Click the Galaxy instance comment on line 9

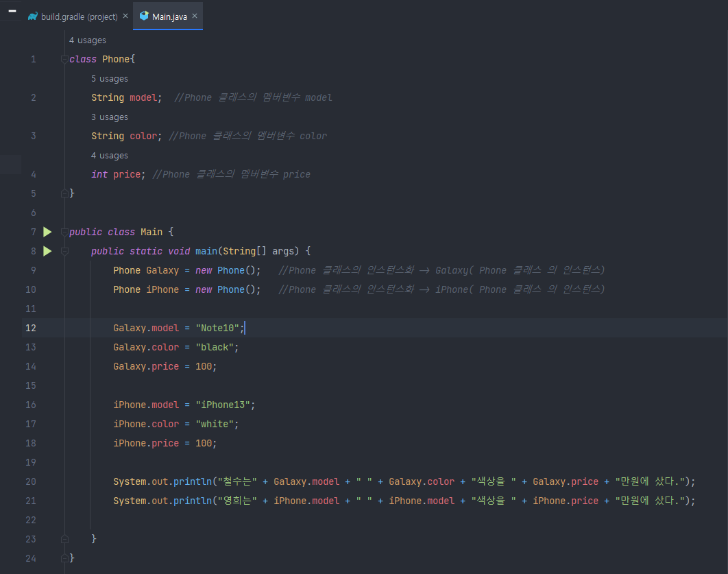[441, 270]
